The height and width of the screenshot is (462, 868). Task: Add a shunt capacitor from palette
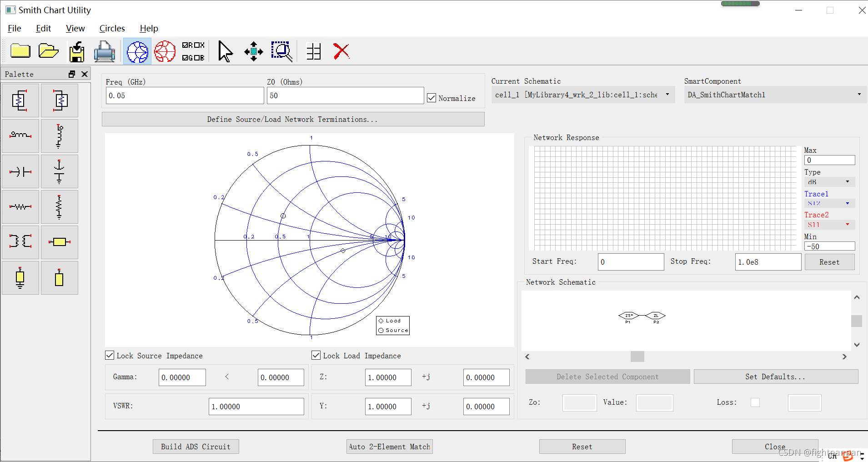[x=60, y=171]
